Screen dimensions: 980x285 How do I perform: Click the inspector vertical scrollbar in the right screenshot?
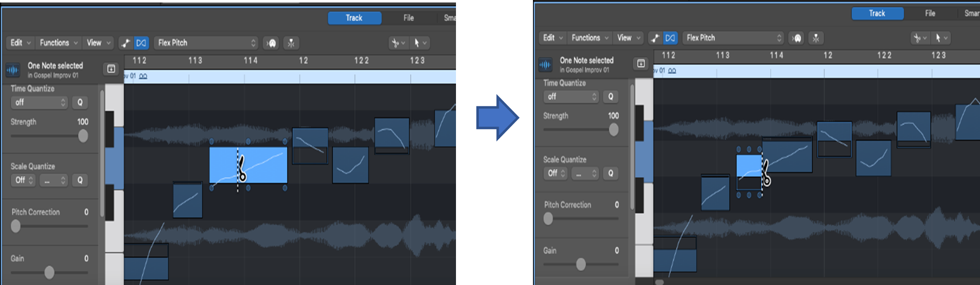[x=632, y=147]
